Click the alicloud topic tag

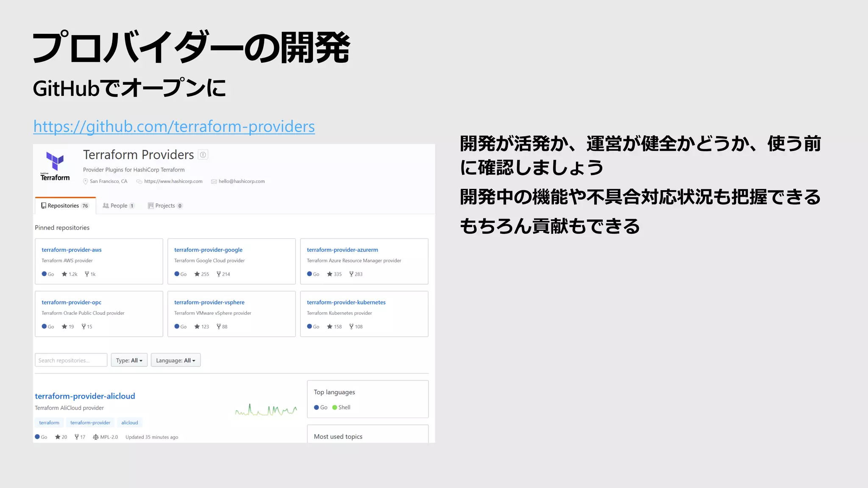pos(130,423)
